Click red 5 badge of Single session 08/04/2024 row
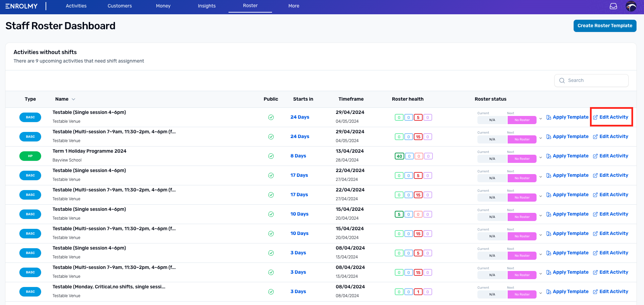Image resolution: width=644 pixels, height=305 pixels. pyautogui.click(x=418, y=253)
